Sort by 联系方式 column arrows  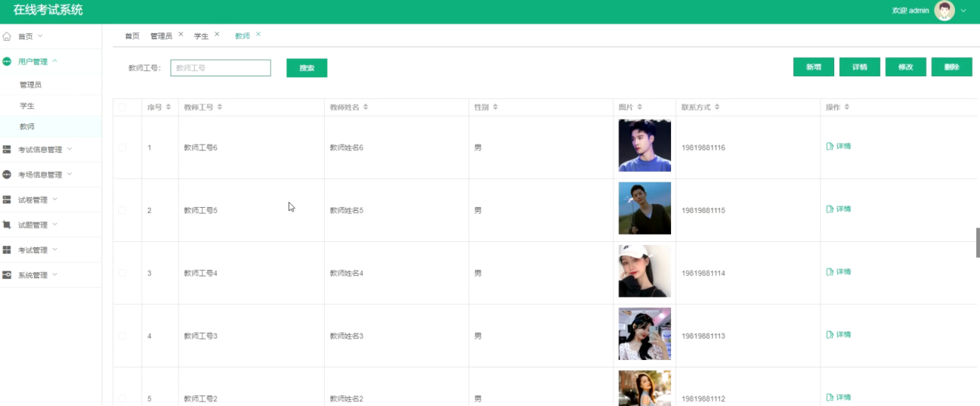tap(717, 107)
